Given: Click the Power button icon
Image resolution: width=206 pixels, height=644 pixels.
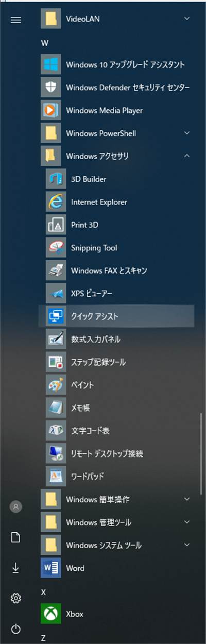Looking at the screenshot, I should (16, 628).
